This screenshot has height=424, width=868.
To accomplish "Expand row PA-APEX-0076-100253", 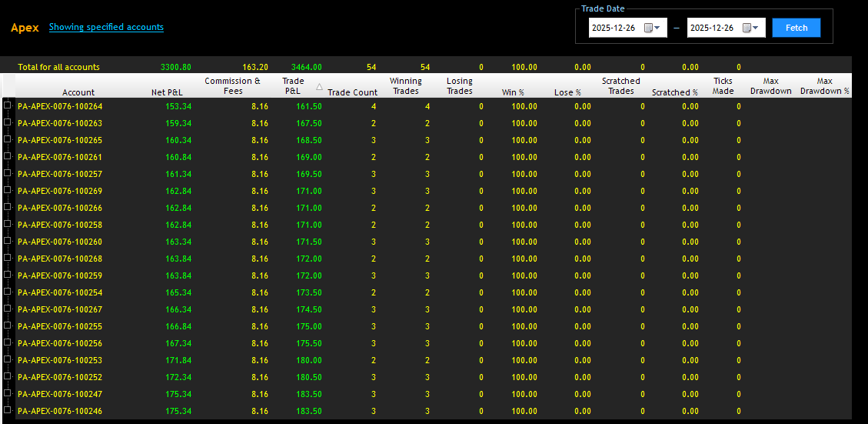I will click(x=7, y=359).
